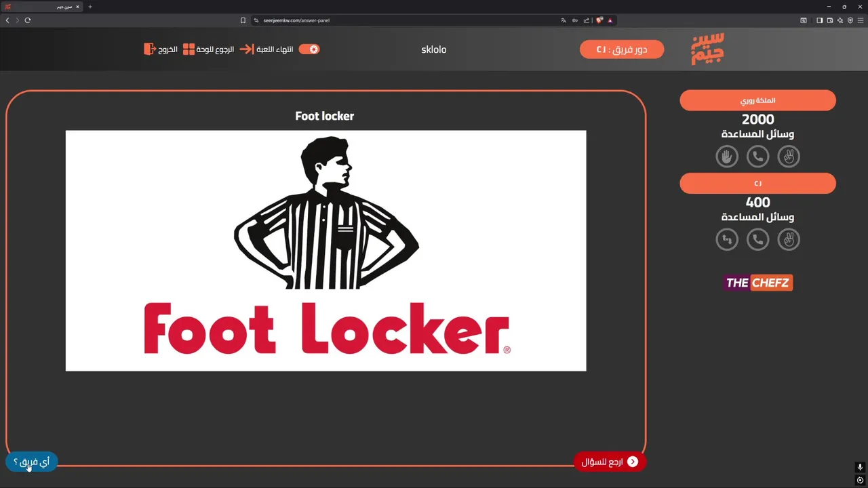Toggle the switch in the header

pos(309,49)
